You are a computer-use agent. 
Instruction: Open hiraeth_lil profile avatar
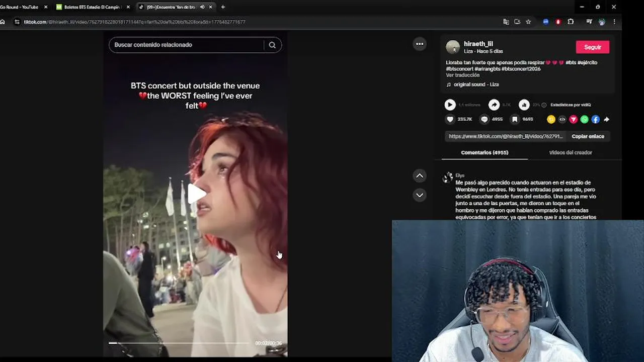point(453,47)
